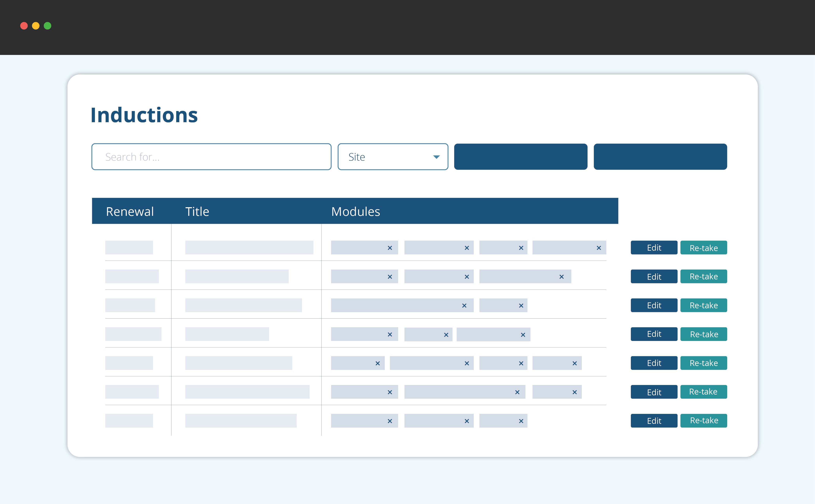815x504 pixels.
Task: Remove third module tag in second row
Action: pyautogui.click(x=561, y=277)
